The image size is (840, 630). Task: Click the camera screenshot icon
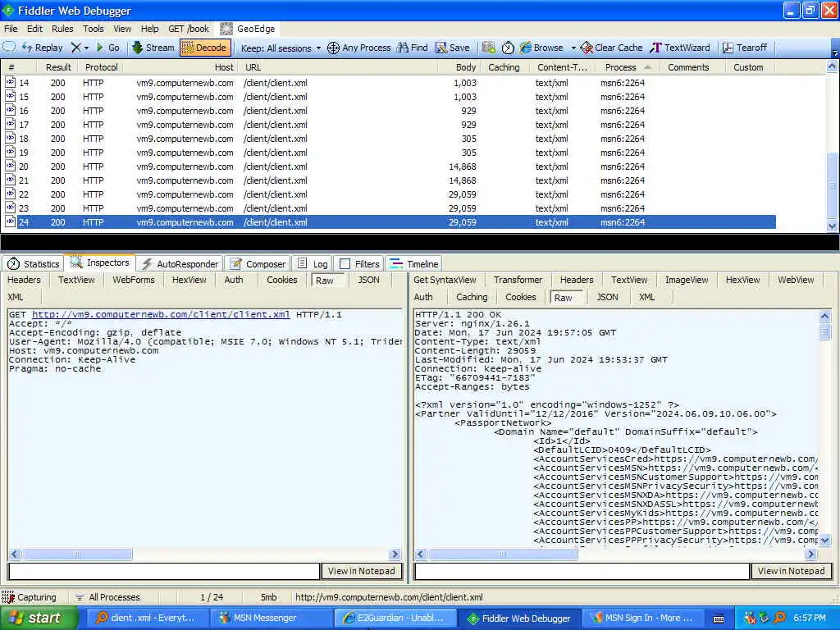(x=488, y=48)
